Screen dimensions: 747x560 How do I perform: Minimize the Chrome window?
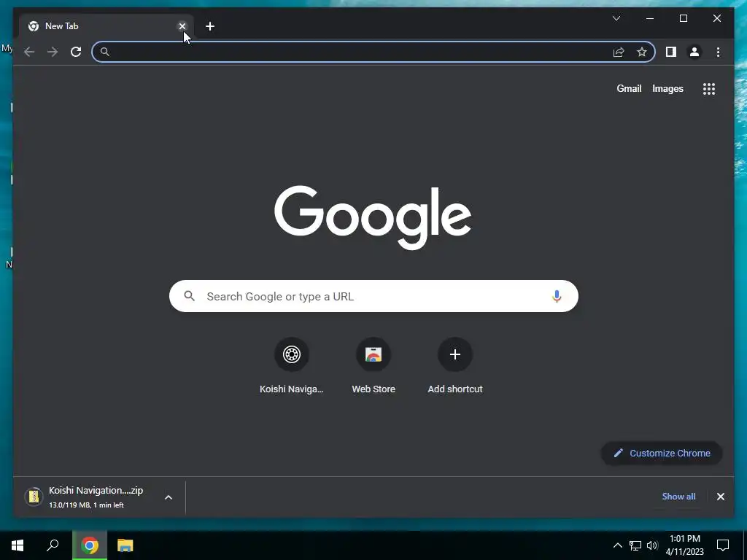tap(650, 18)
